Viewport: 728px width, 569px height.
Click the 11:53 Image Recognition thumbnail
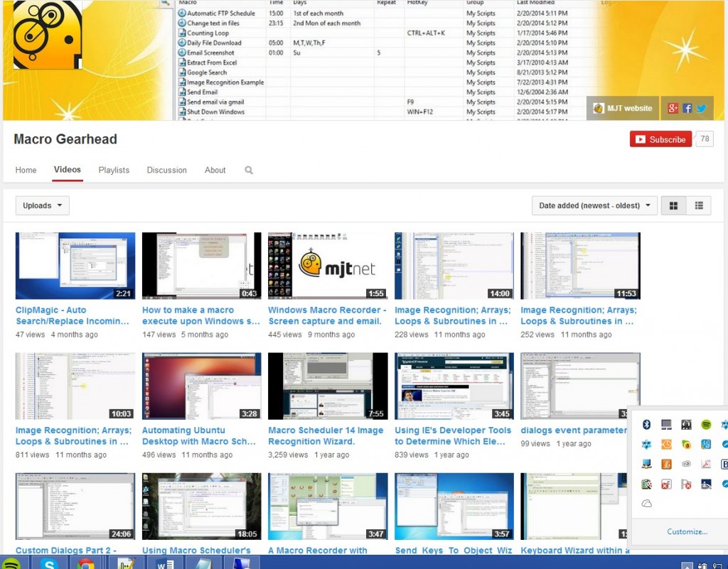coord(580,266)
